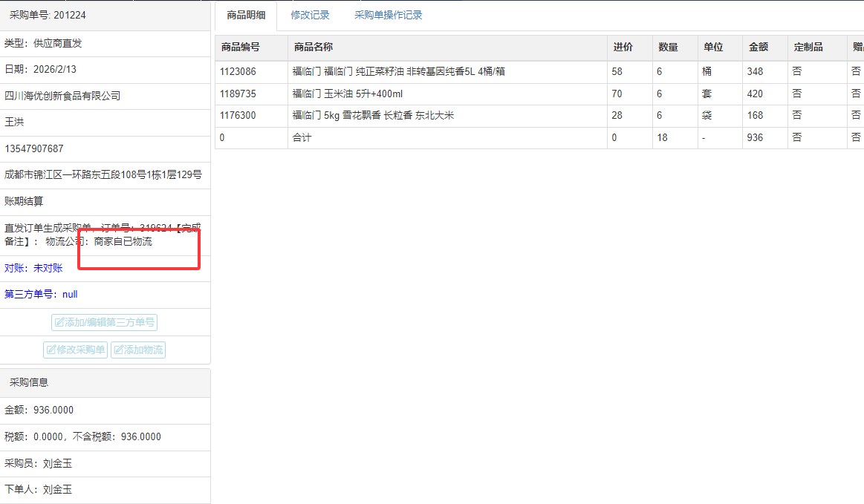Image resolution: width=864 pixels, height=504 pixels.
Task: Click the 添加/编辑第三方单号 edit button
Action: (x=104, y=323)
